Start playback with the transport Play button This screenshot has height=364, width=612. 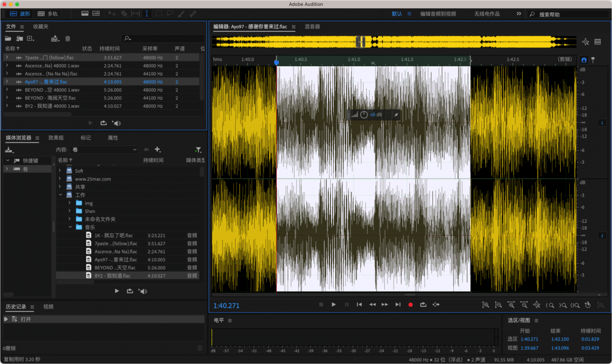[x=334, y=305]
